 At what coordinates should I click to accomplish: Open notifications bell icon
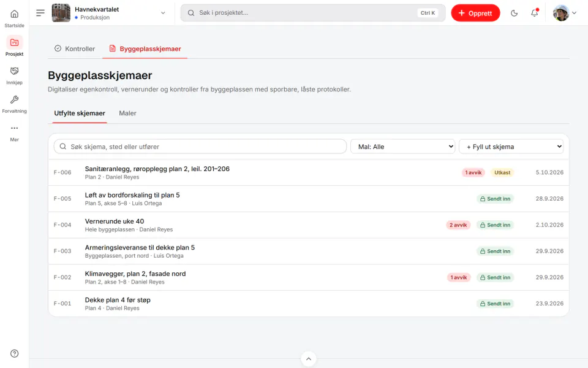[x=534, y=13]
